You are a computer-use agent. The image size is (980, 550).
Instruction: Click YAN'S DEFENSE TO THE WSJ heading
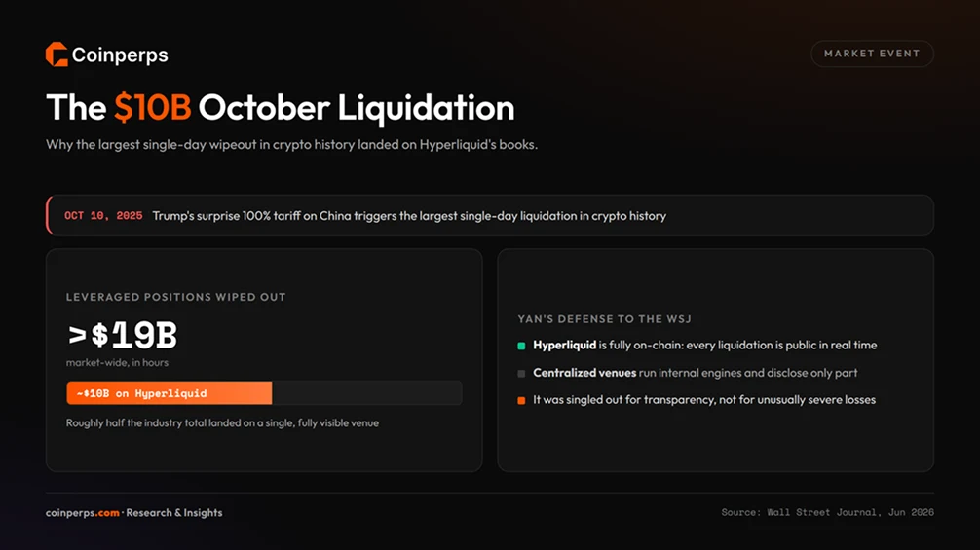(x=604, y=319)
